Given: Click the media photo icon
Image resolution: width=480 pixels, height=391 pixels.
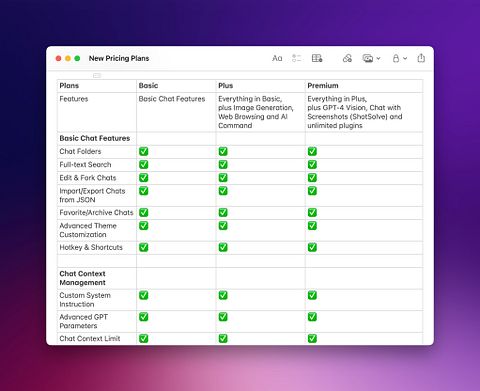Looking at the screenshot, I should click(368, 58).
